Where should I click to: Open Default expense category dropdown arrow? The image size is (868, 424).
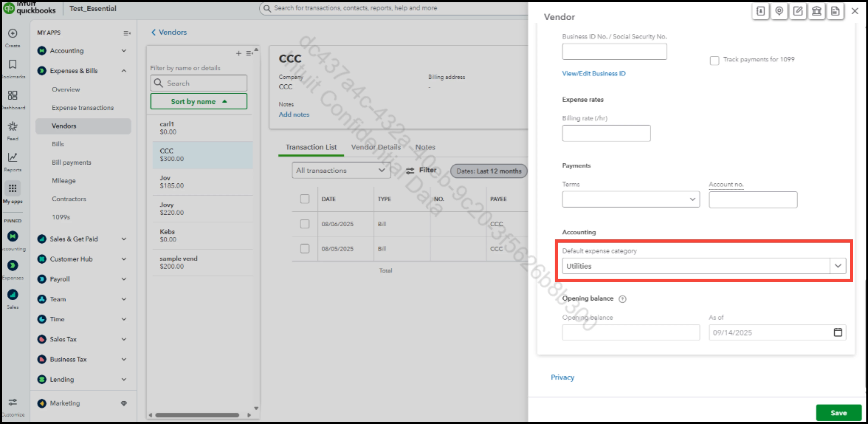tap(838, 266)
